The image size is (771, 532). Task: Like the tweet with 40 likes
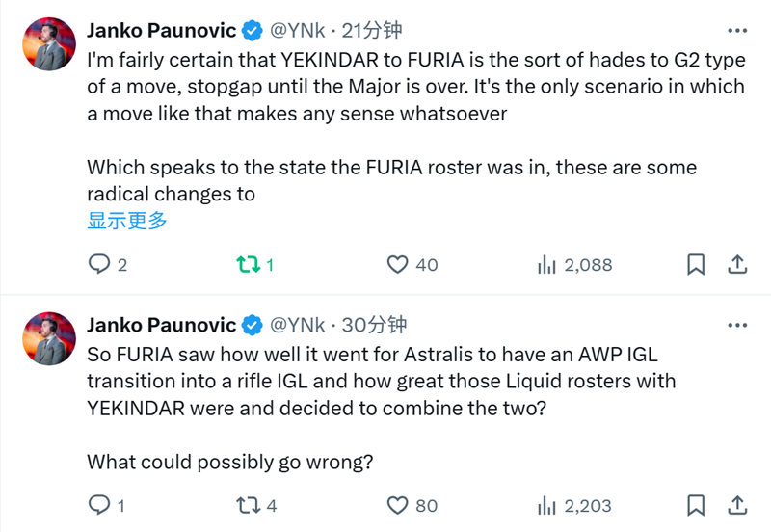pos(398,264)
